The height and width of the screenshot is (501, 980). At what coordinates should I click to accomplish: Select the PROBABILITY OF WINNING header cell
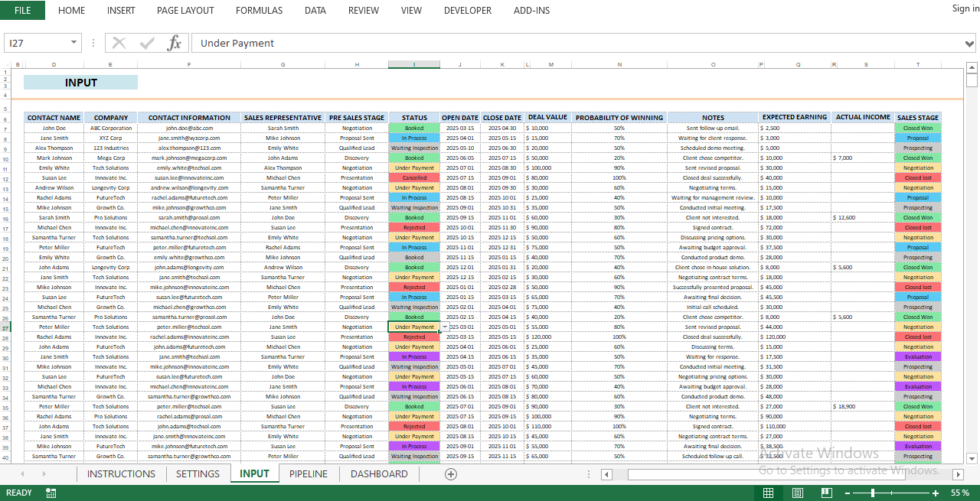pos(619,118)
